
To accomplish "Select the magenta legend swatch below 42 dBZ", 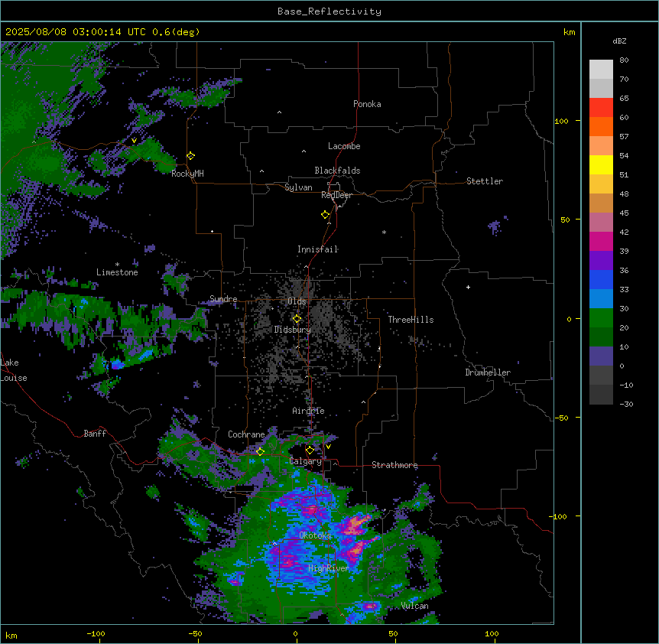I will 601,241.
